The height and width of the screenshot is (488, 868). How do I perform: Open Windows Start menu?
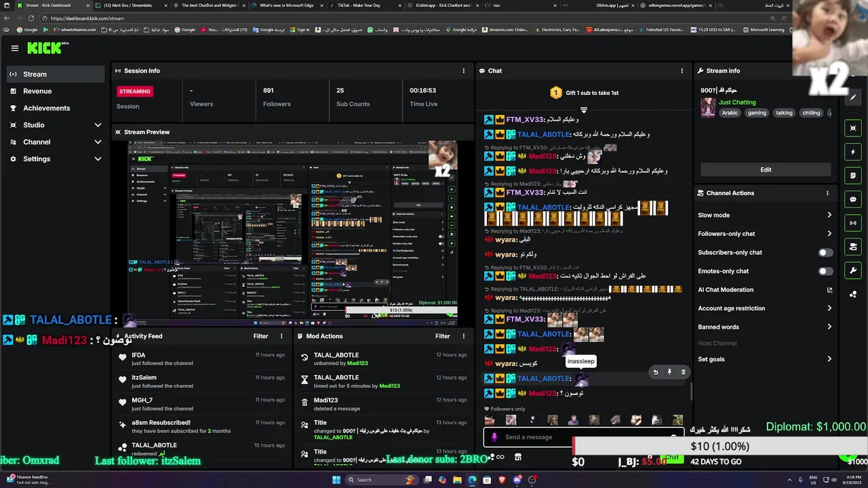pos(336,480)
